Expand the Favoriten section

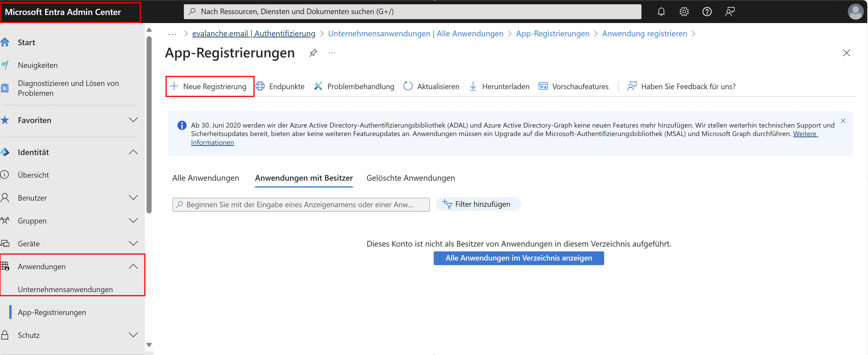coord(133,120)
